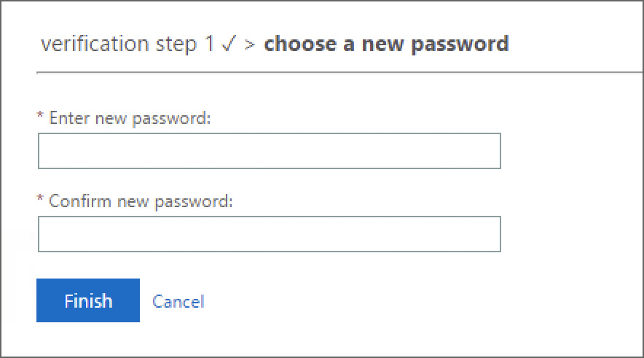Screen dimensions: 644x358
Task: Focus the Confirm new password field
Action: click(x=269, y=234)
